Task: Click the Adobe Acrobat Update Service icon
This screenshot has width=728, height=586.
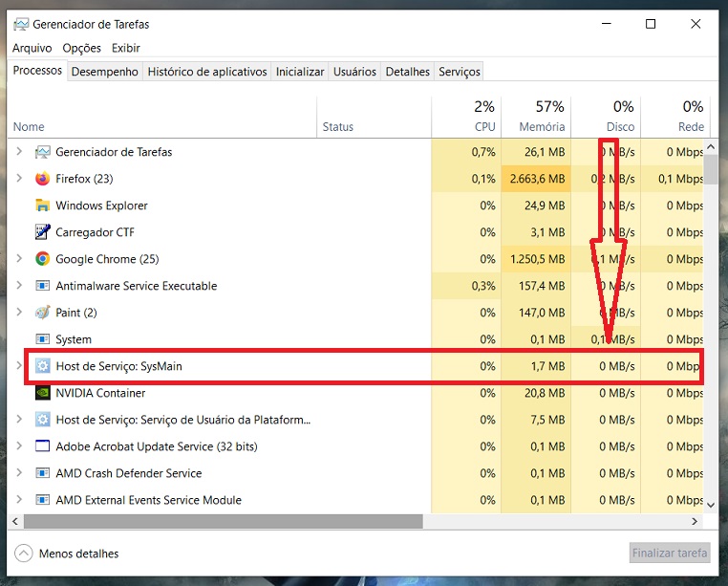Action: (x=43, y=446)
